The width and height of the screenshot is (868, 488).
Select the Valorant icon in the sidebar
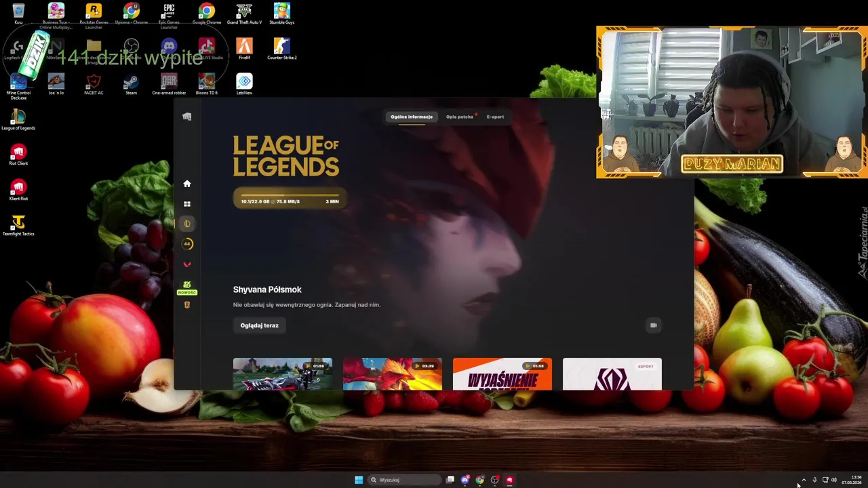pyautogui.click(x=187, y=264)
